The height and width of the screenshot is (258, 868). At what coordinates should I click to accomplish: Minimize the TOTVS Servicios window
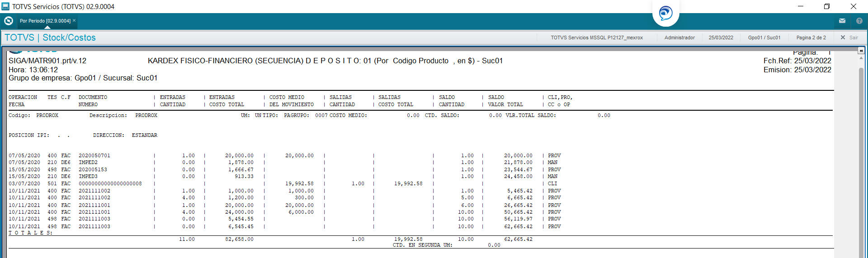800,6
